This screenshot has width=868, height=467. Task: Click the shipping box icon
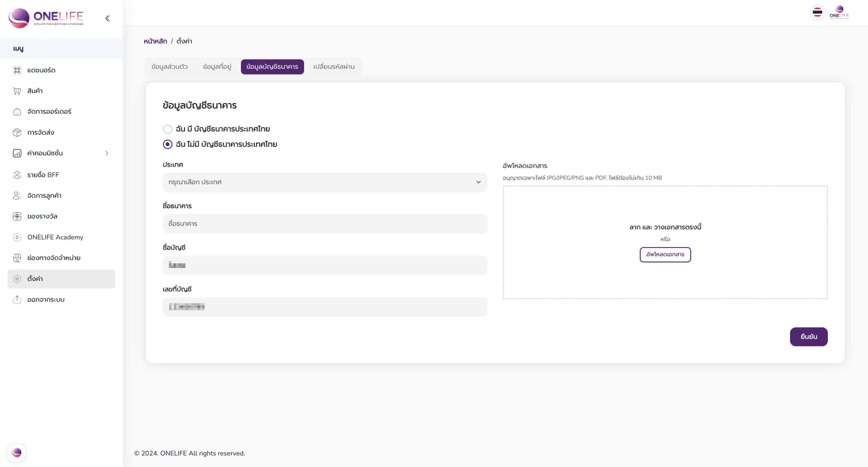[17, 133]
